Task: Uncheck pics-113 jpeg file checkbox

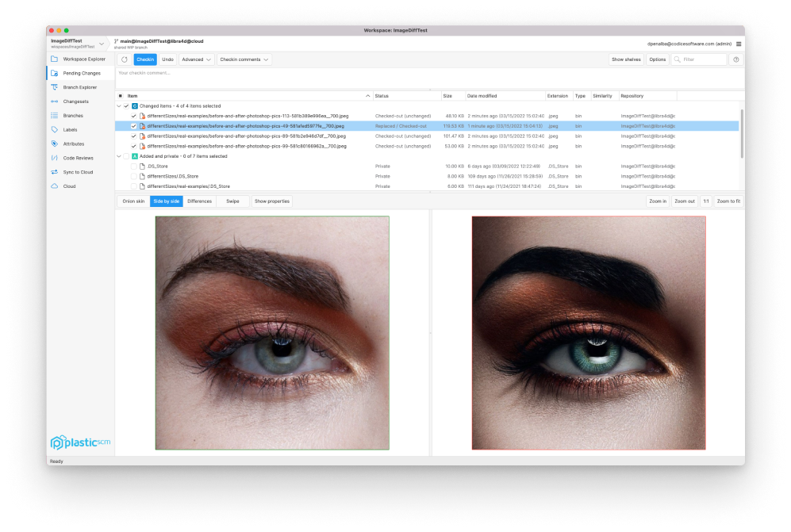Action: (133, 116)
